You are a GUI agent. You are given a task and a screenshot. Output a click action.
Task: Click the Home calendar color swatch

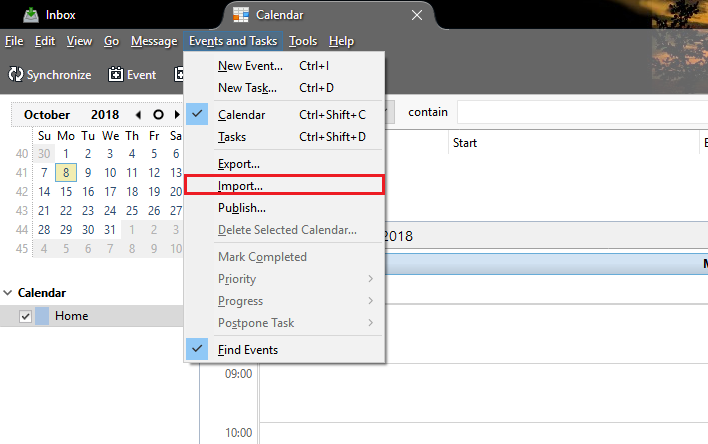point(42,316)
